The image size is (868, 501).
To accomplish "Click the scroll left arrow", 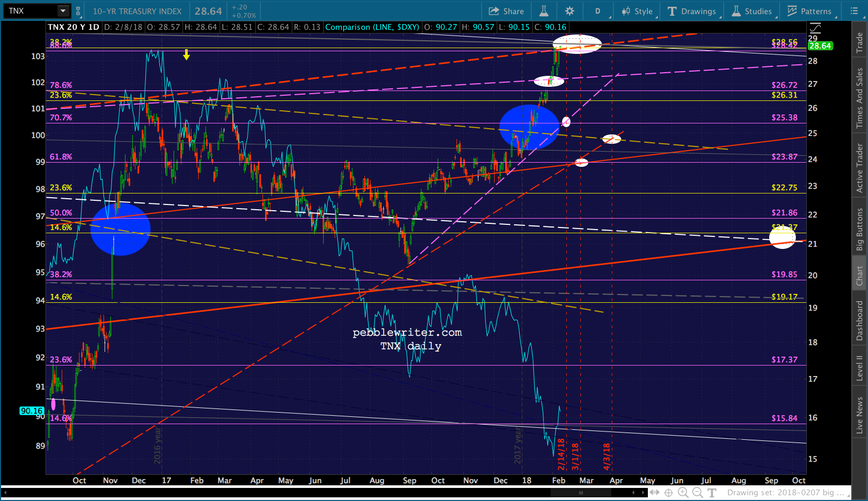I will [x=634, y=493].
